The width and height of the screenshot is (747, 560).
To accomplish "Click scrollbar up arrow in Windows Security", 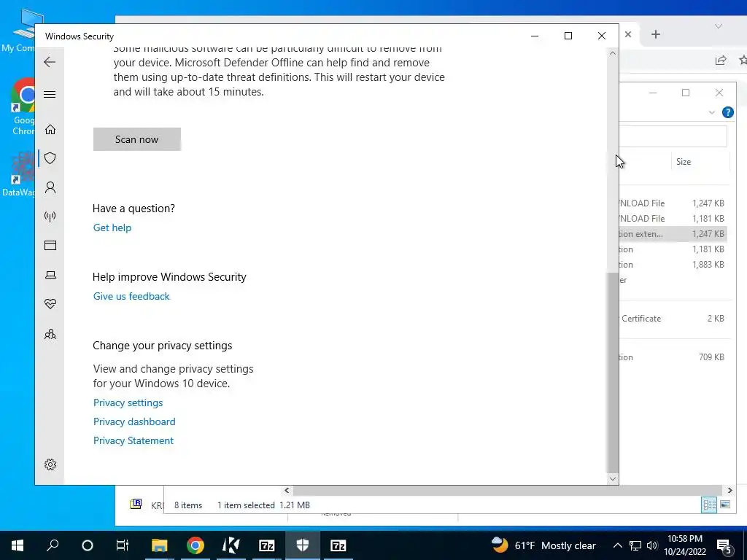I will point(613,53).
